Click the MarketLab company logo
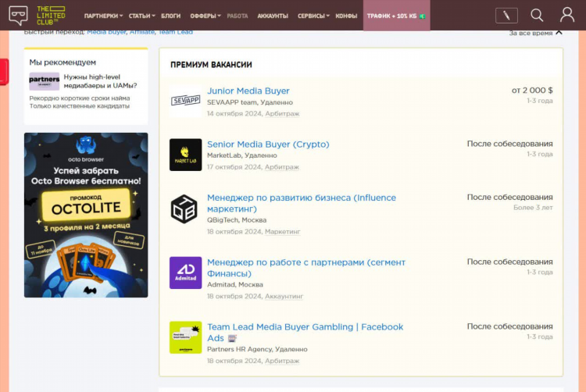 click(x=185, y=155)
